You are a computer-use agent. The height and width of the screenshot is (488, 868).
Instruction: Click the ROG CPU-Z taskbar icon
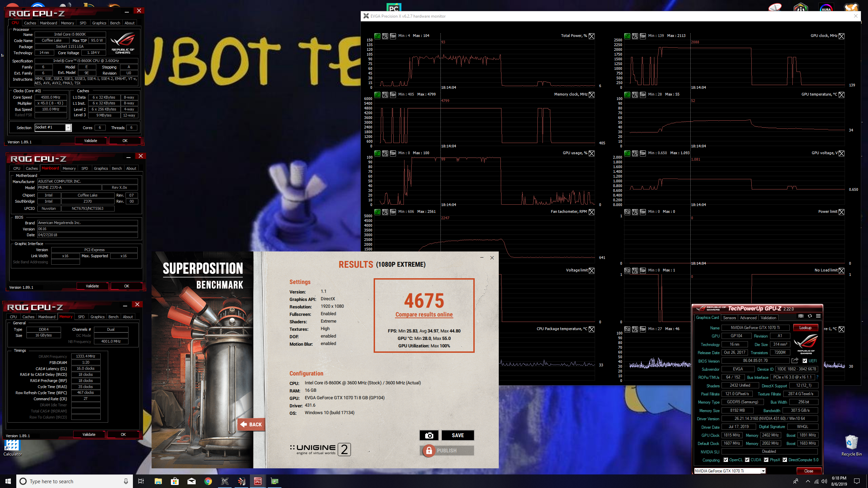(258, 481)
